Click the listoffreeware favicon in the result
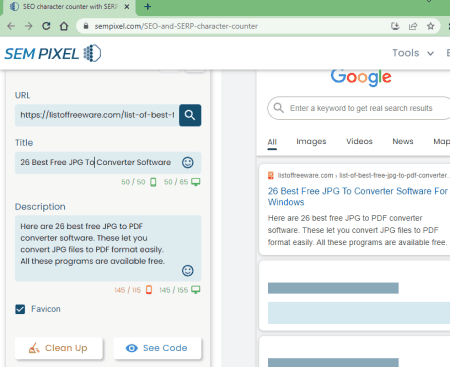The width and height of the screenshot is (450, 367). tap(271, 175)
